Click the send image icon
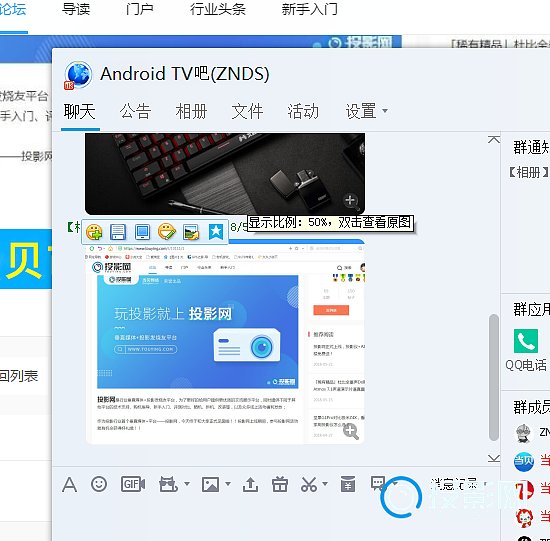550x541 pixels. (210, 485)
